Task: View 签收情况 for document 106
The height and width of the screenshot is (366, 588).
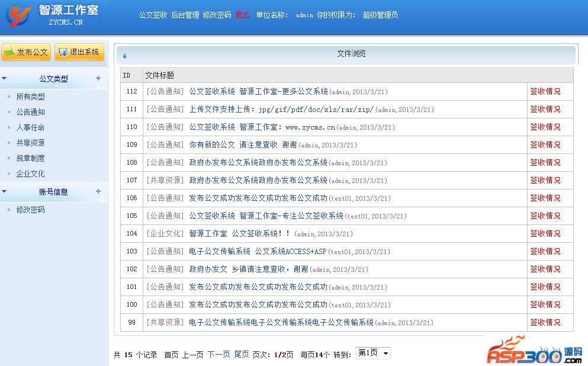Action: (x=545, y=198)
